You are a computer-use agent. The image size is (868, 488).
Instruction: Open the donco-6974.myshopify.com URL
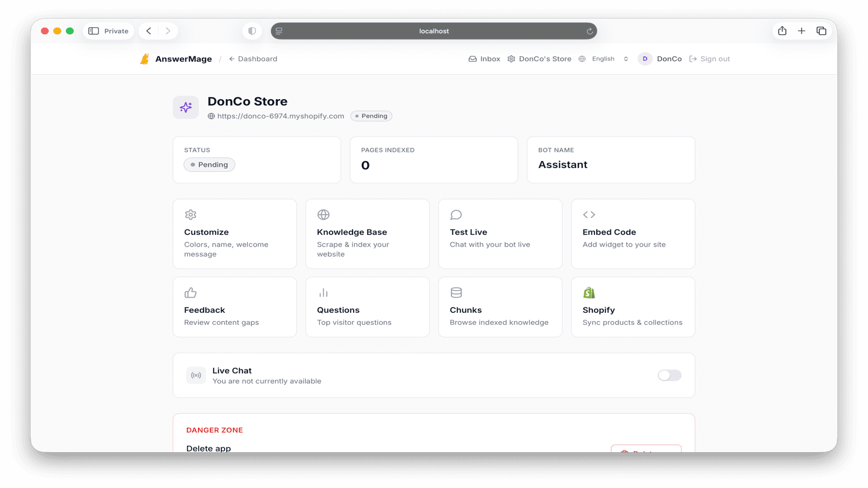pos(280,116)
